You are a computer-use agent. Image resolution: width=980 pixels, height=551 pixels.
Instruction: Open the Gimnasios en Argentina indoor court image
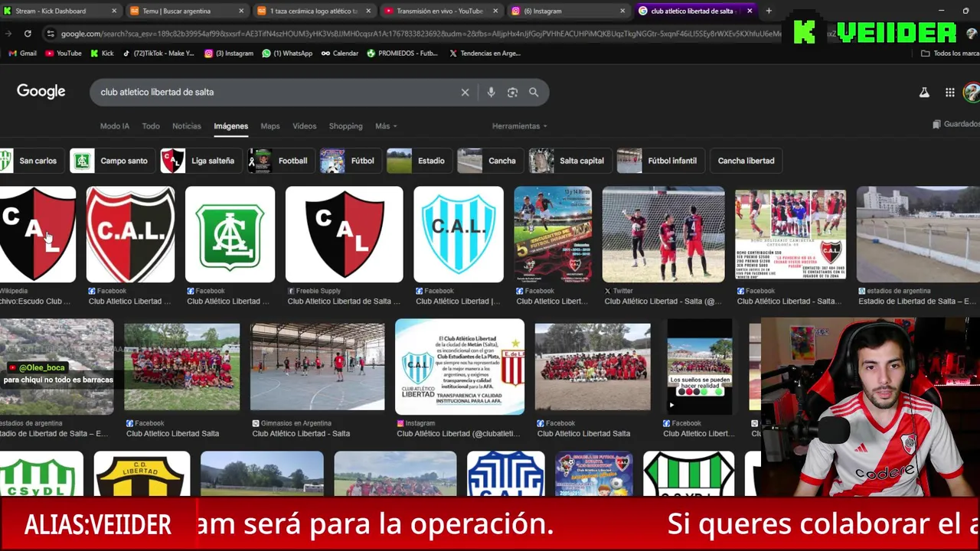pos(318,367)
